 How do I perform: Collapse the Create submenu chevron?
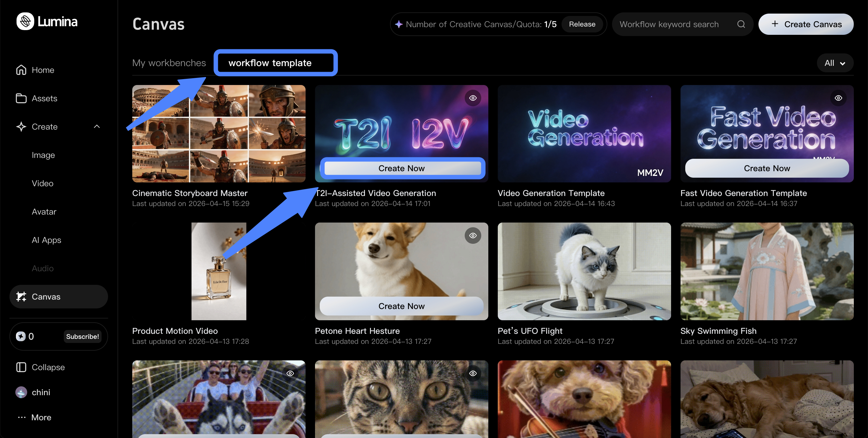(97, 126)
